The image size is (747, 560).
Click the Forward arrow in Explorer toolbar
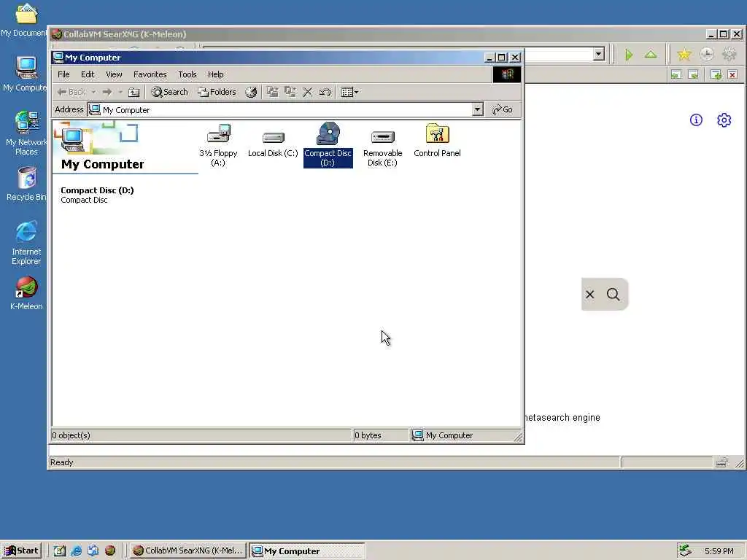point(107,92)
